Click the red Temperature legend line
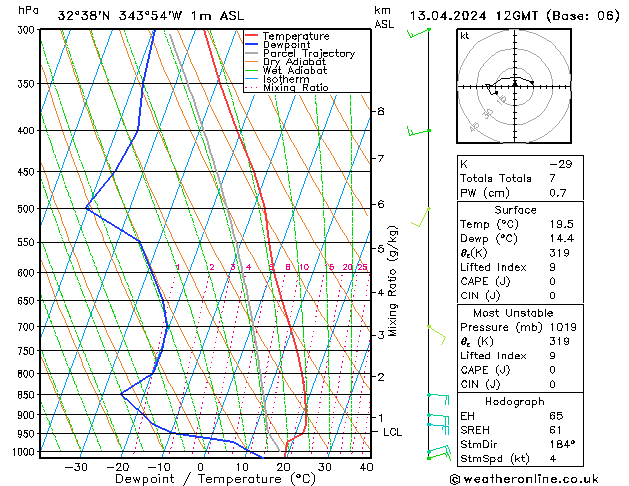Image resolution: width=629 pixels, height=486 pixels. (x=251, y=36)
